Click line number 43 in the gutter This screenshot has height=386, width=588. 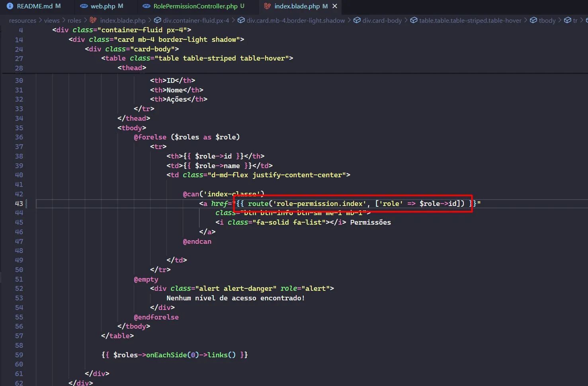19,204
